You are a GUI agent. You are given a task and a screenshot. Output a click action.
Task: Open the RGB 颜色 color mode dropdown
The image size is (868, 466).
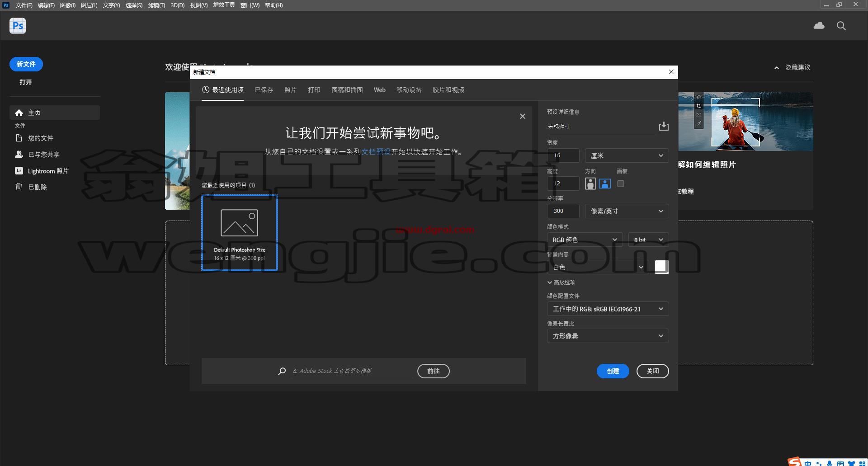(585, 240)
